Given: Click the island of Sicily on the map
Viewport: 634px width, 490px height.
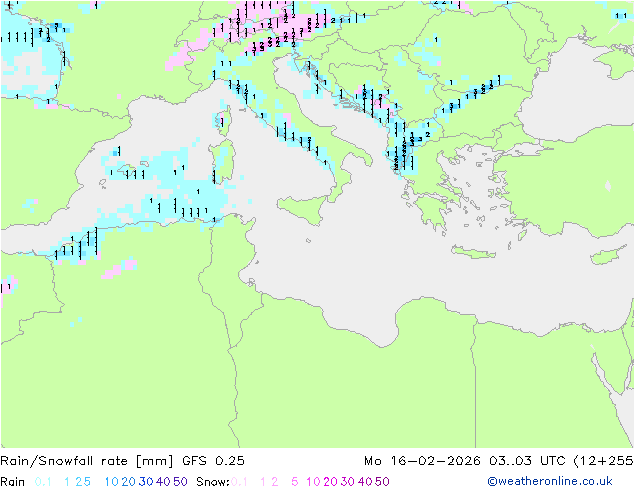Looking at the screenshot, I should (x=305, y=208).
